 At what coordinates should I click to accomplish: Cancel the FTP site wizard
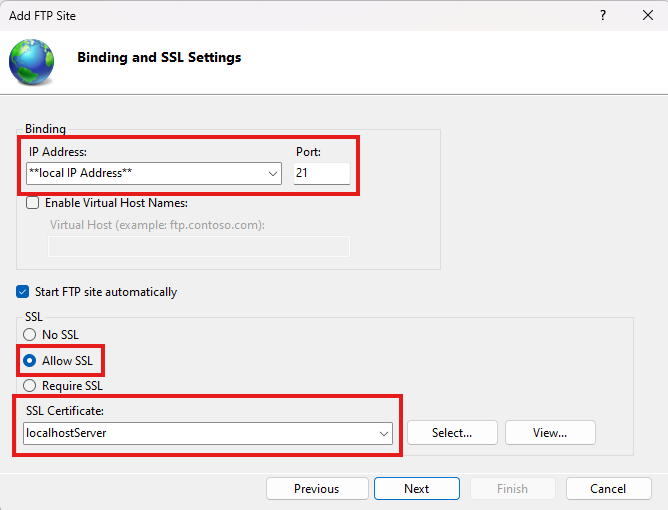pyautogui.click(x=608, y=489)
